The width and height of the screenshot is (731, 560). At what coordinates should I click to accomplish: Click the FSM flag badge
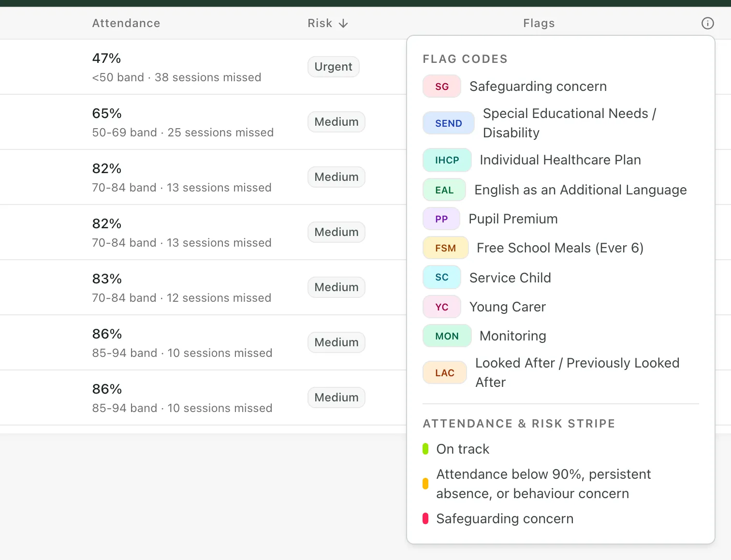[446, 248]
